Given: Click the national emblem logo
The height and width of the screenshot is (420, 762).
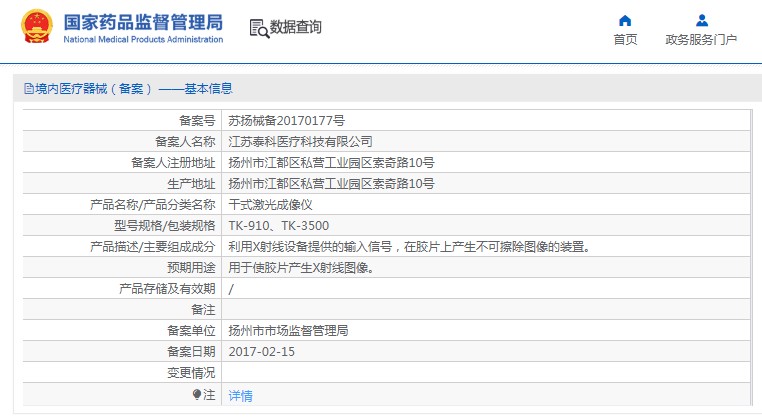Looking at the screenshot, I should tap(36, 27).
